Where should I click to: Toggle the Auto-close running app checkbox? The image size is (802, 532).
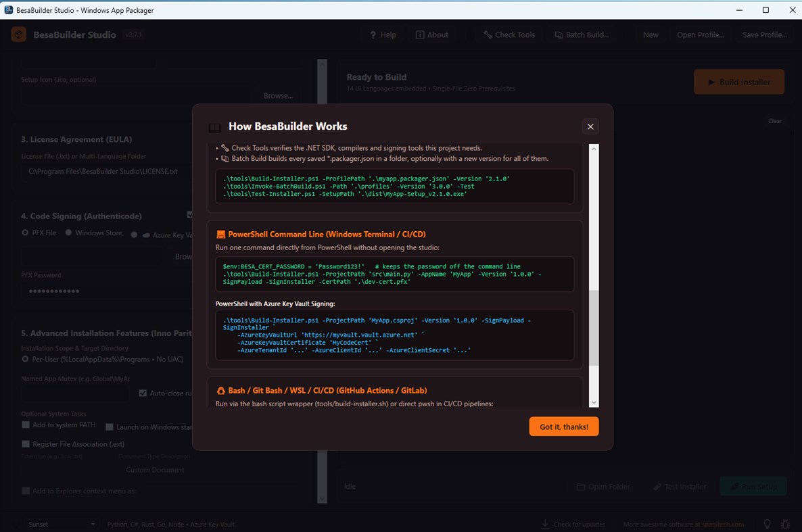click(x=143, y=393)
